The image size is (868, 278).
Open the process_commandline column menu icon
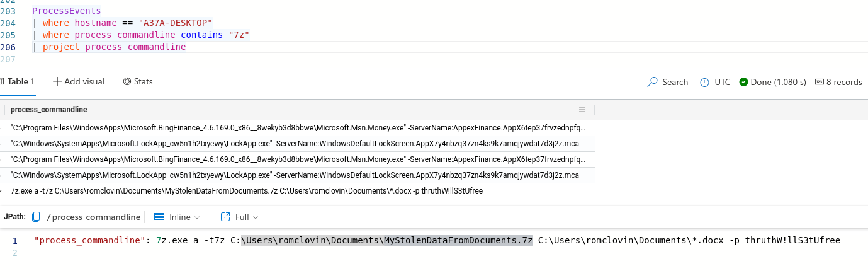pos(582,109)
